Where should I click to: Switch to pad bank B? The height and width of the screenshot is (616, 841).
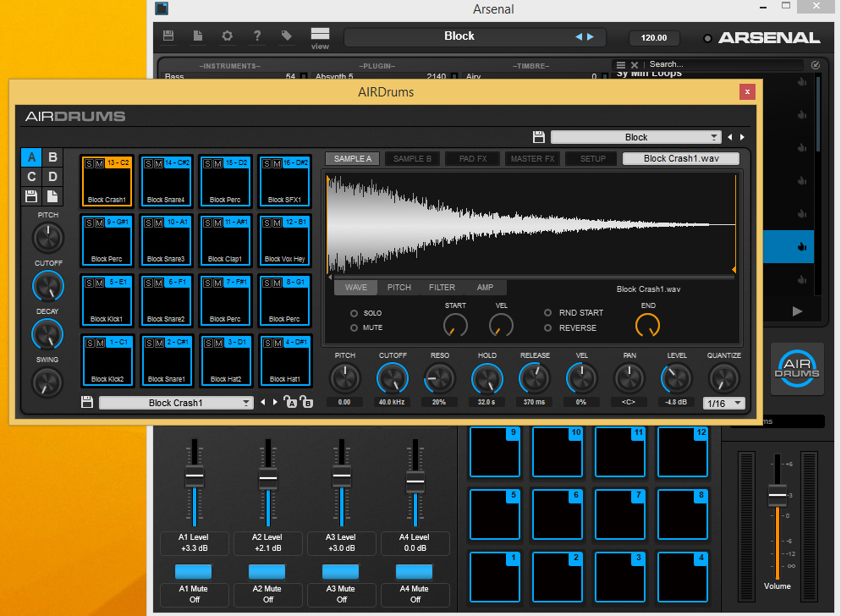pyautogui.click(x=52, y=157)
